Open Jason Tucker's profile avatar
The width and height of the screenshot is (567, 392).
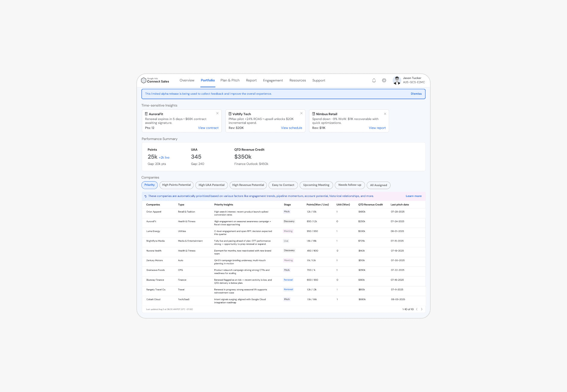(x=397, y=80)
